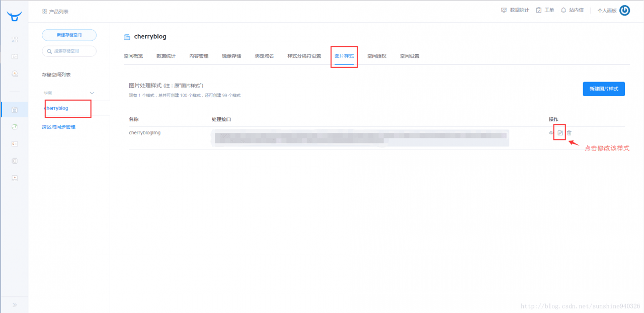Open 跨区域同步管理 link
644x313 pixels.
(x=58, y=127)
